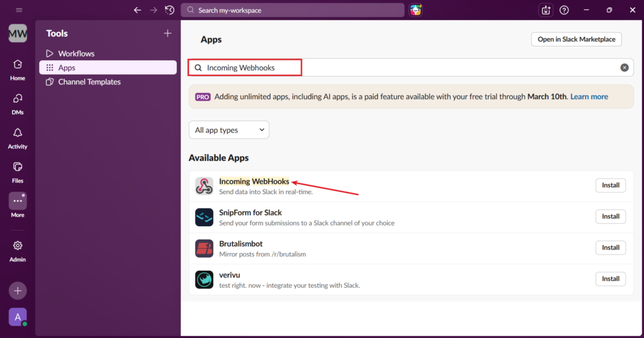Click the verivu 'test right. now' description
This screenshot has width=644, height=338.
click(x=289, y=285)
